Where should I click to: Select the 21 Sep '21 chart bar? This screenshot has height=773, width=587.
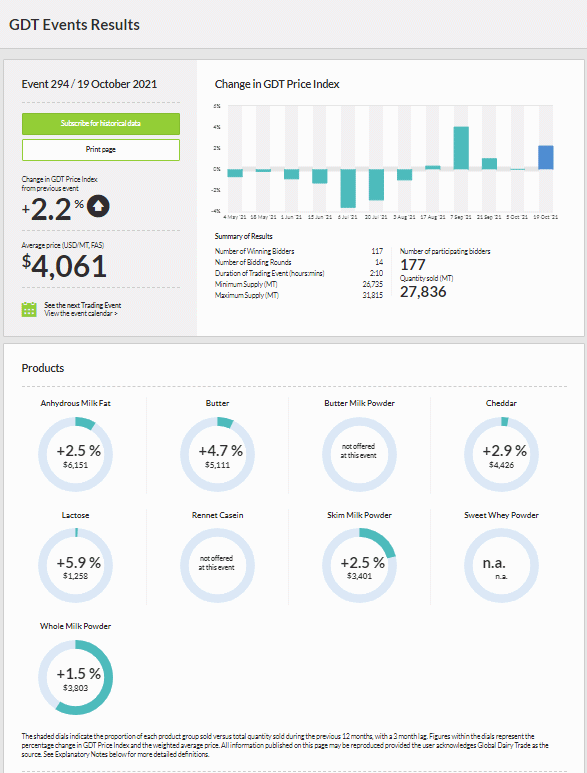[489, 164]
